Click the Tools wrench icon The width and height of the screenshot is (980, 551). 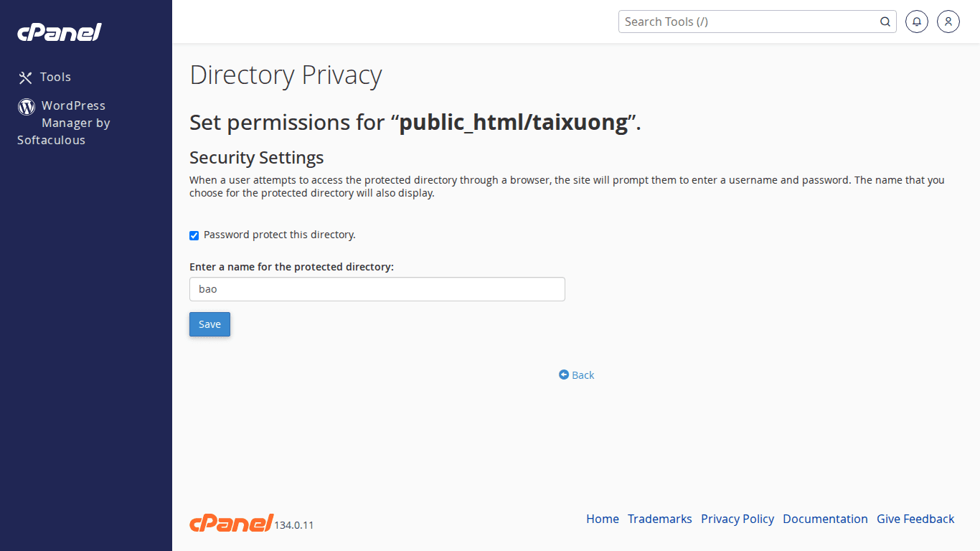point(26,77)
